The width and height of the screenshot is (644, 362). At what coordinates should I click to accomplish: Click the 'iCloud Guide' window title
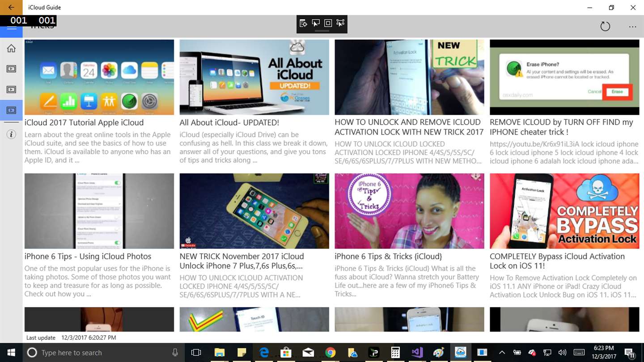[44, 8]
